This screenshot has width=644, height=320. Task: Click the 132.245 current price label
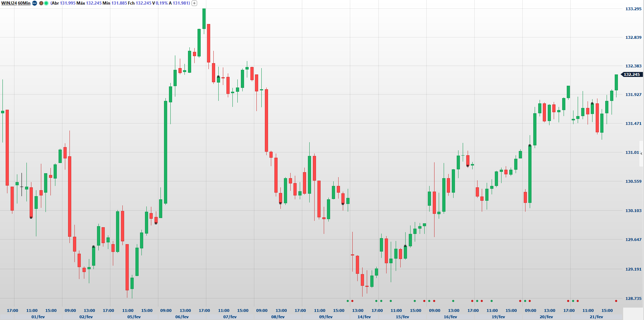coord(632,74)
